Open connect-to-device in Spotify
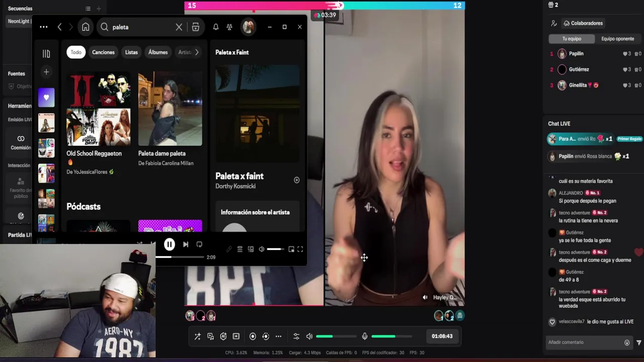Viewport: 644px width, 362px height. click(251, 249)
